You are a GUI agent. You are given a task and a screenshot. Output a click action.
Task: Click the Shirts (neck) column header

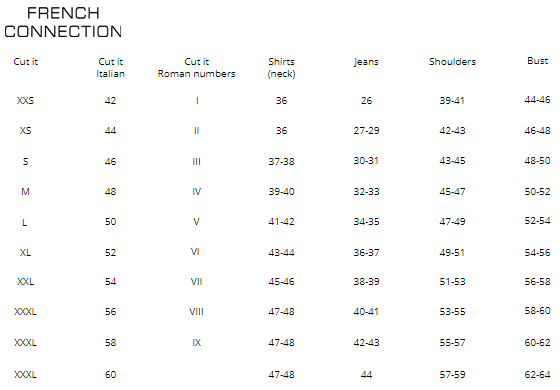pyautogui.click(x=281, y=68)
